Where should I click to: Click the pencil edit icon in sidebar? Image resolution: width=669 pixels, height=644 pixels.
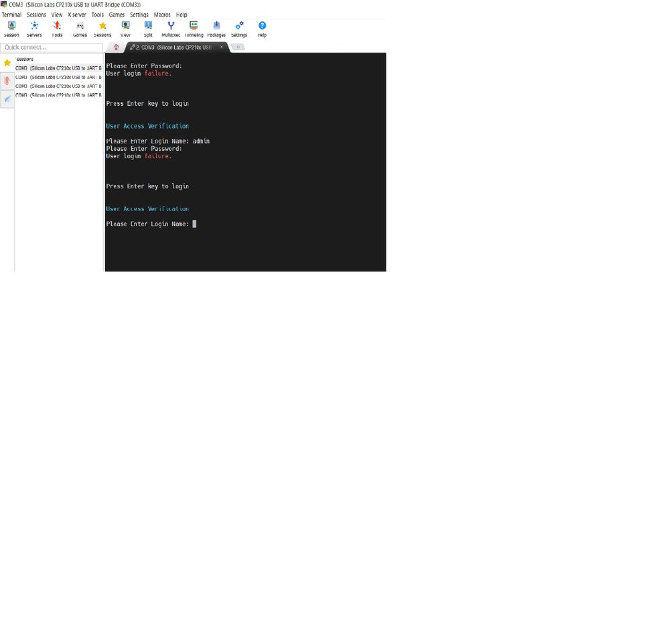(7, 99)
